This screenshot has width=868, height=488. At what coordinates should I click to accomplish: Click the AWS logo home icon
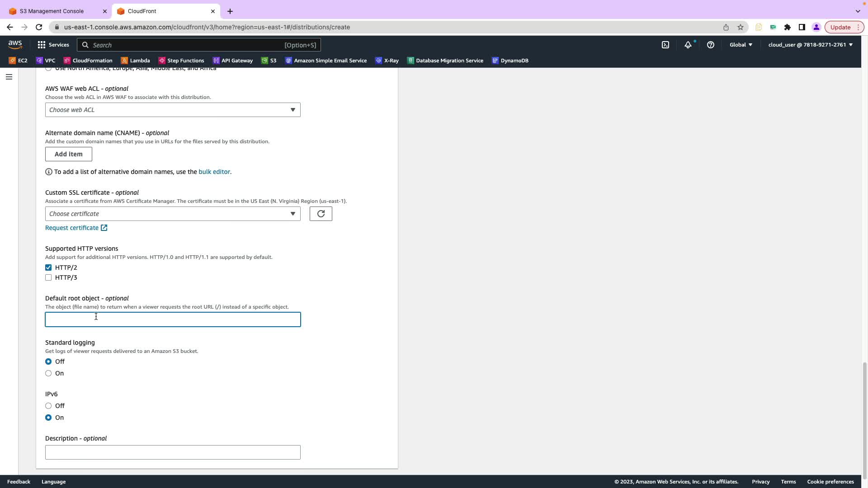tap(15, 44)
